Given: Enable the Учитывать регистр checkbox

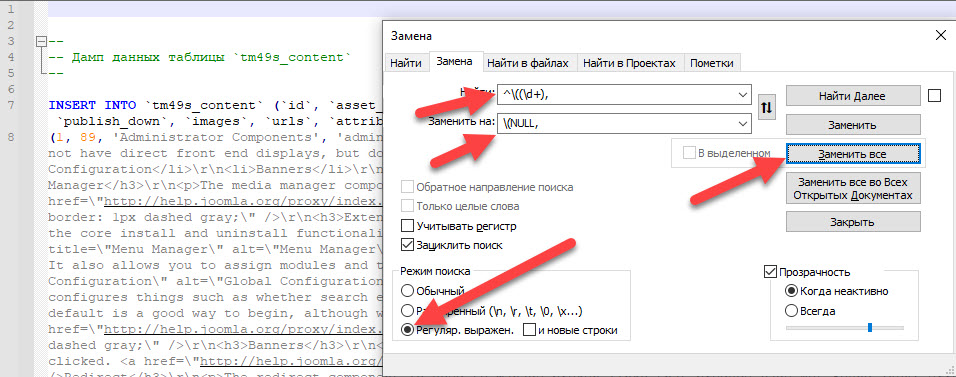Looking at the screenshot, I should pos(407,226).
